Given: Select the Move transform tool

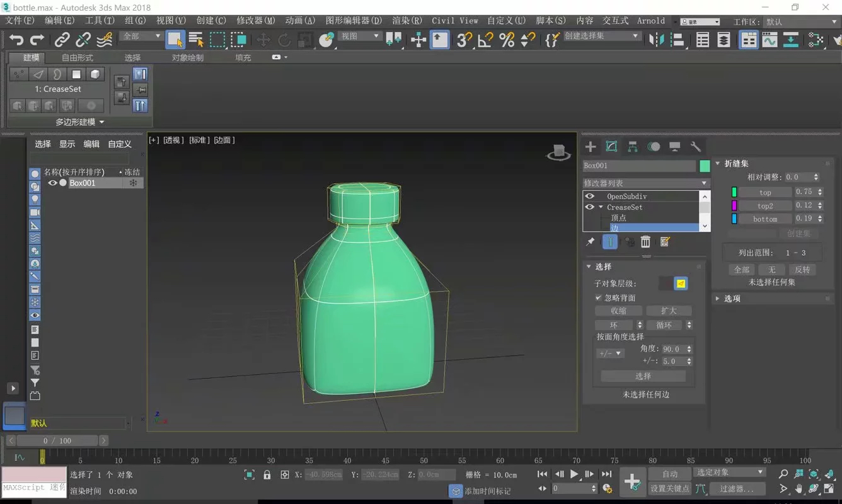Looking at the screenshot, I should coord(263,40).
